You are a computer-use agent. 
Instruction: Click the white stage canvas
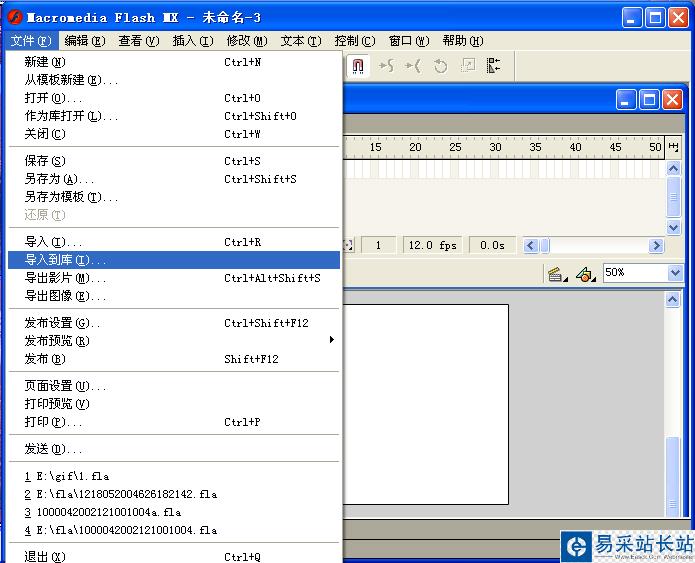click(426, 404)
